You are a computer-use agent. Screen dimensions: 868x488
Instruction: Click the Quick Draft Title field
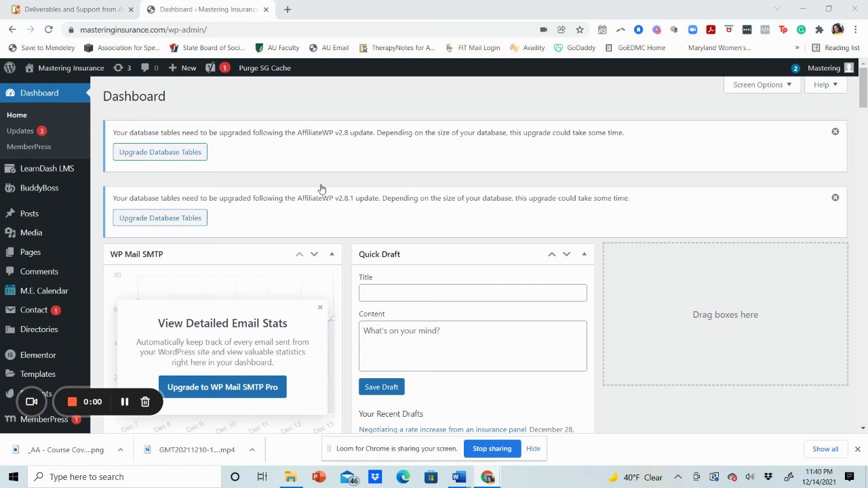coord(473,293)
